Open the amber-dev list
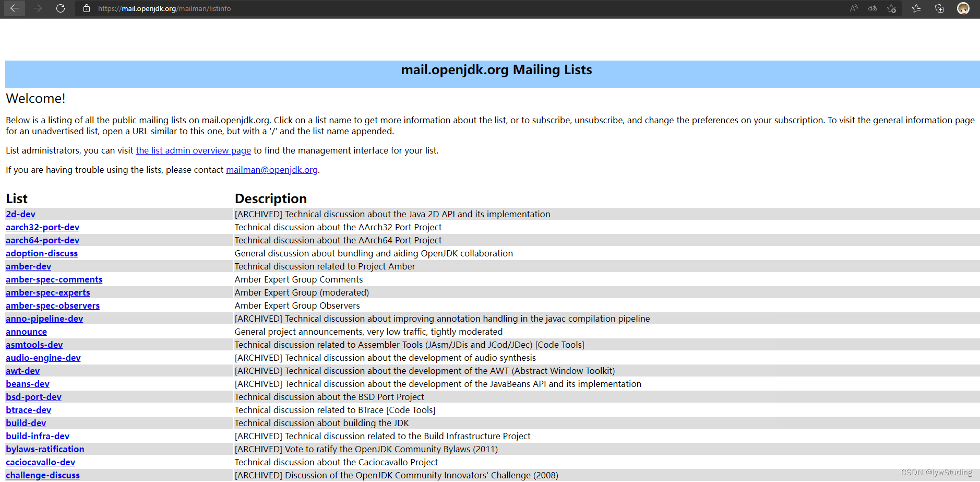 coord(28,266)
